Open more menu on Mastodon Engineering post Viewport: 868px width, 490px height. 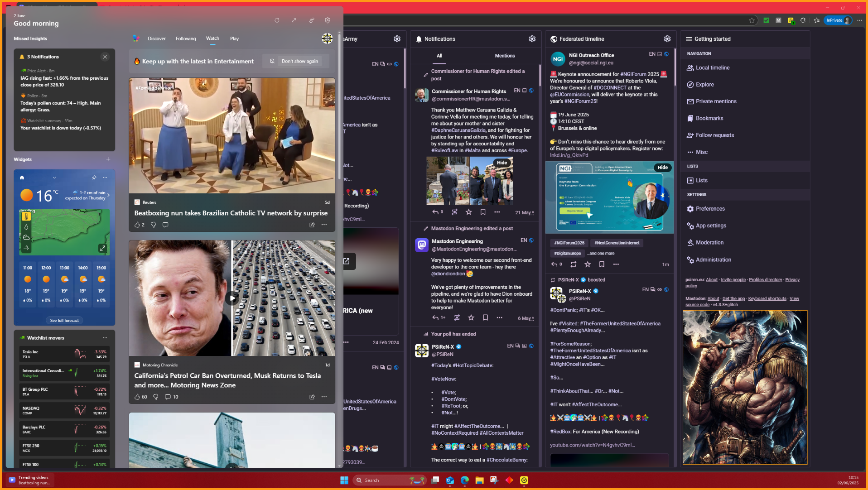[499, 318]
